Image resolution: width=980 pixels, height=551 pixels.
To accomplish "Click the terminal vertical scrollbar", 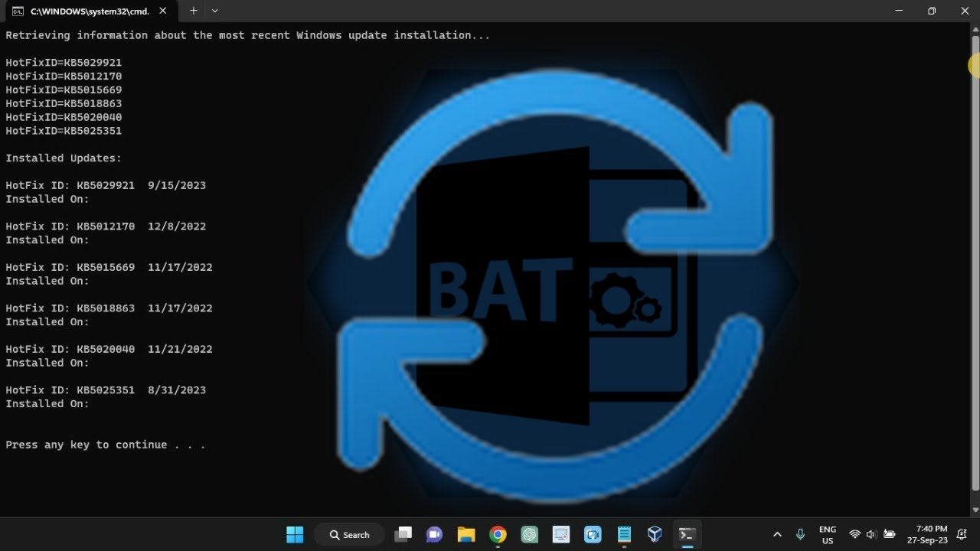I will (x=975, y=264).
